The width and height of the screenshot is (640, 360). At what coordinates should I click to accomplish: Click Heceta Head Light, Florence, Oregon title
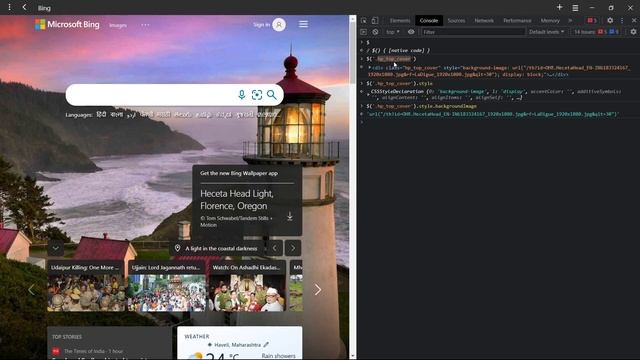pyautogui.click(x=237, y=200)
